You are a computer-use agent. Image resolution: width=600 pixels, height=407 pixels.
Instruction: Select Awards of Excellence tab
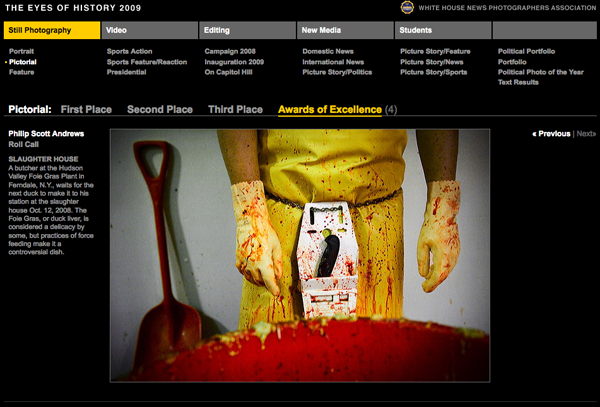point(330,109)
